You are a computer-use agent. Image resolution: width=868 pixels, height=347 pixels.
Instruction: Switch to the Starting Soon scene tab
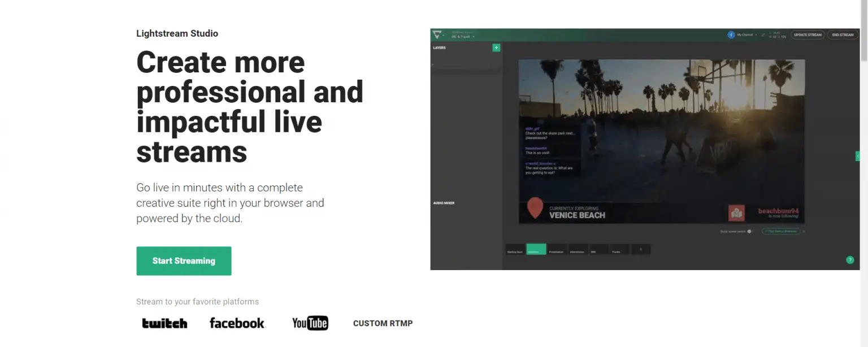514,249
